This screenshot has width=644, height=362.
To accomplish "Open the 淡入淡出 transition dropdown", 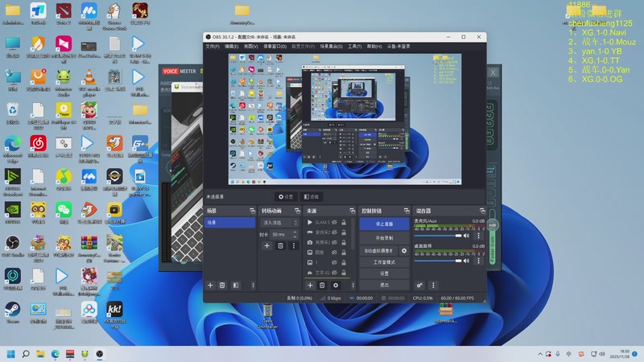I will [x=279, y=223].
